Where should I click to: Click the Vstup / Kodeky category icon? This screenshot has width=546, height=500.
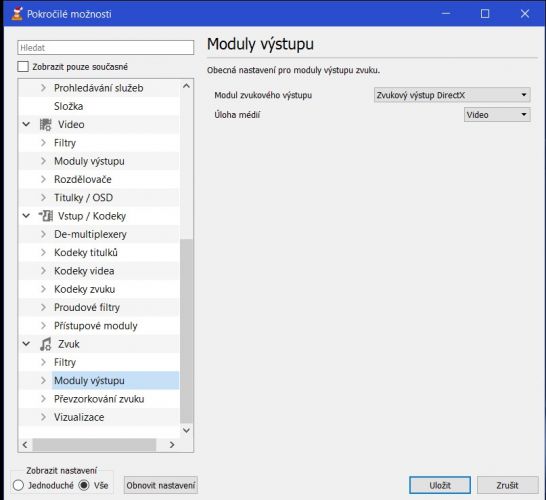point(46,216)
